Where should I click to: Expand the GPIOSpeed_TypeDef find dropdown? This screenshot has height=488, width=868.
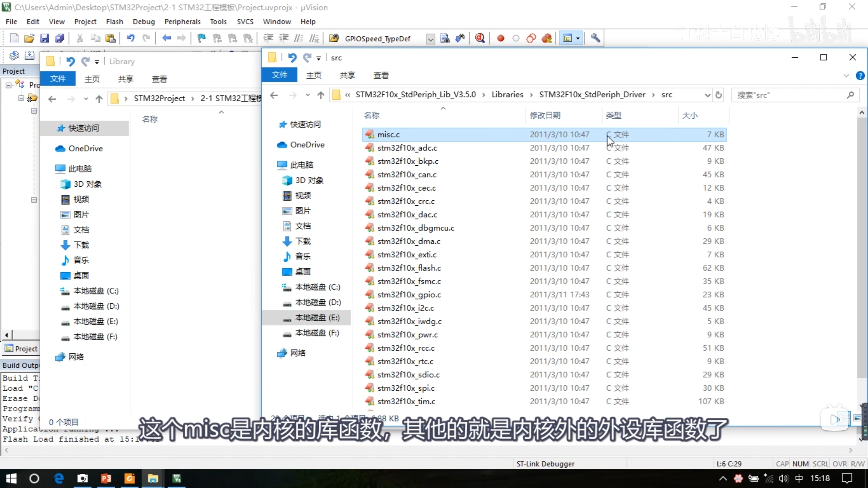pyautogui.click(x=430, y=39)
